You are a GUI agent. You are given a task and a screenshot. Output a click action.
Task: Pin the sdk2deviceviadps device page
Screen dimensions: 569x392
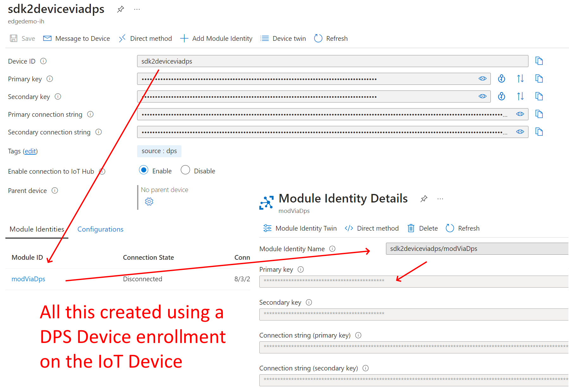click(120, 9)
